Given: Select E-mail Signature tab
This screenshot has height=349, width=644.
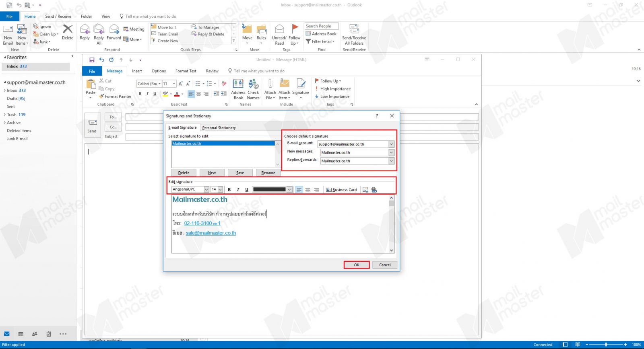Looking at the screenshot, I should point(183,127).
